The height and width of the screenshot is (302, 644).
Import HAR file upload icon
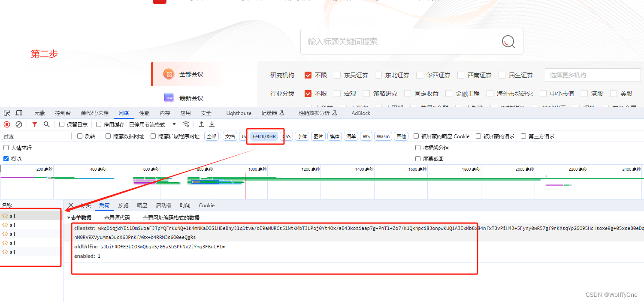coord(201,124)
